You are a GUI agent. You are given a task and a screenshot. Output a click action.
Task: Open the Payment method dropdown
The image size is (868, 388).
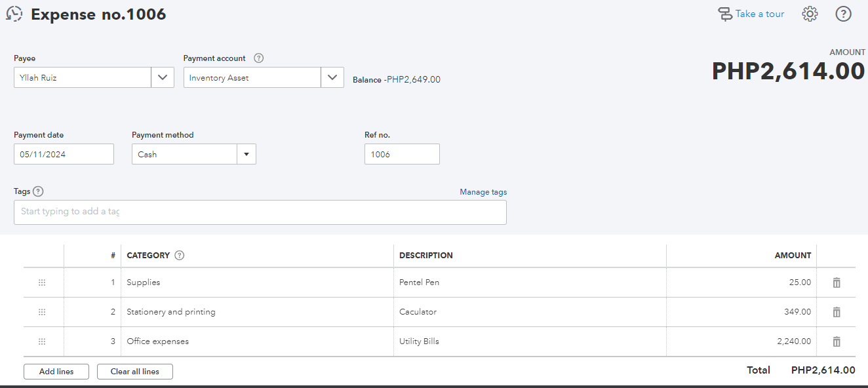247,155
